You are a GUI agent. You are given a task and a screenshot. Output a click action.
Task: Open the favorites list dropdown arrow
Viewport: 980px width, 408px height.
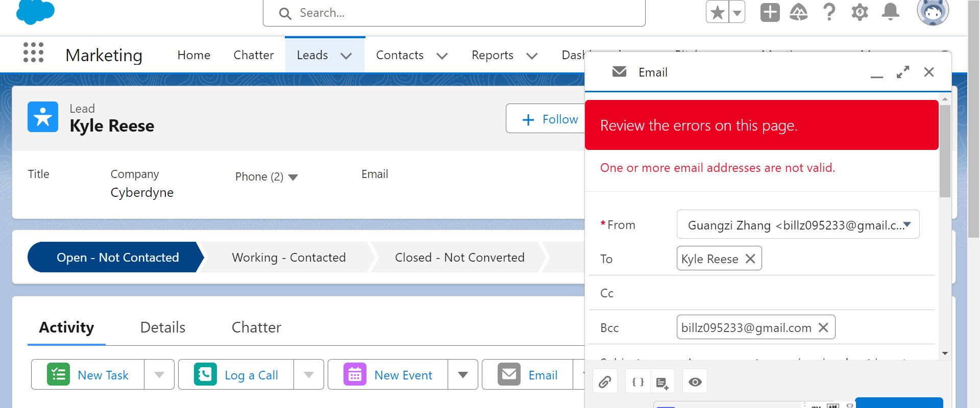[x=737, y=12]
